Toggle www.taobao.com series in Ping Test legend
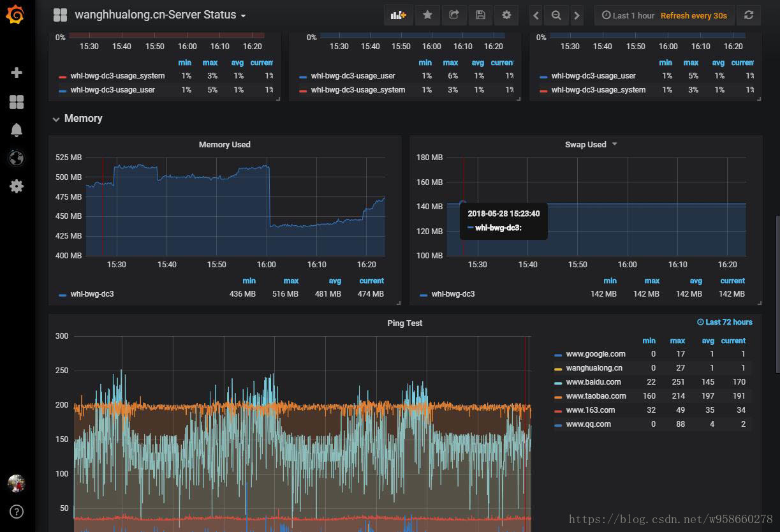Viewport: 780px width, 532px height. click(x=596, y=396)
